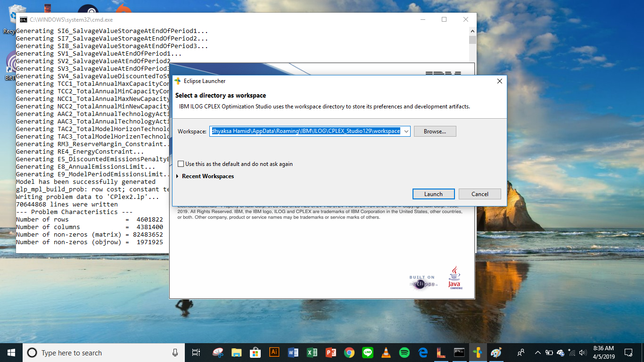Open VLC media player from the taskbar
The image size is (644, 362).
tap(386, 353)
